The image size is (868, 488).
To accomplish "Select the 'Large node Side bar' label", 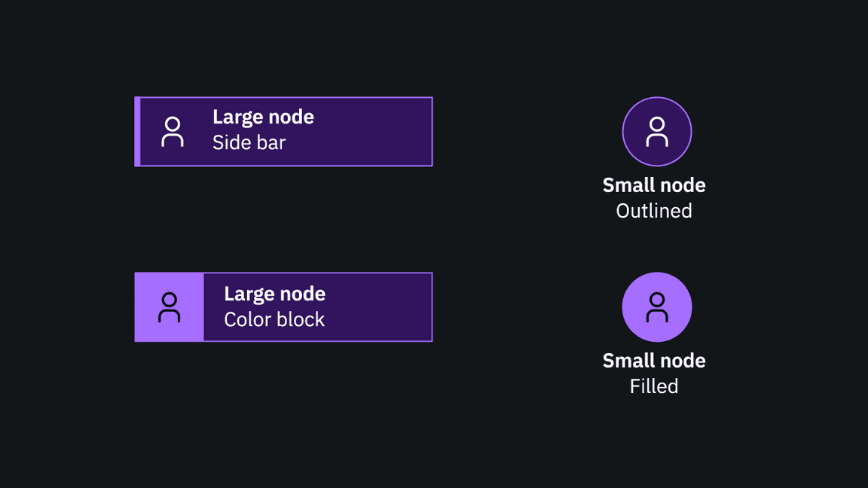I will click(x=264, y=130).
